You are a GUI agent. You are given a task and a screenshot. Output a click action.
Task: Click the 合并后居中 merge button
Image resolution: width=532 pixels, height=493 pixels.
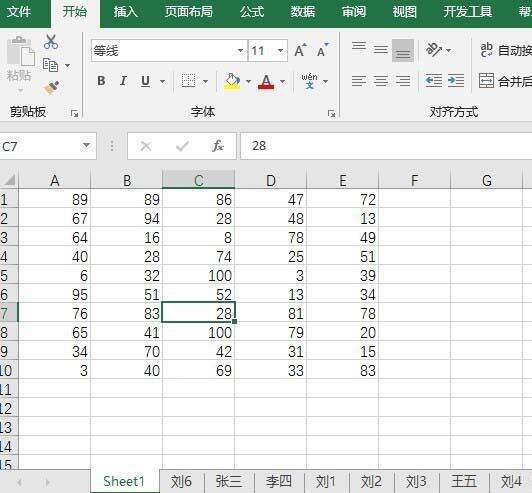pos(505,81)
